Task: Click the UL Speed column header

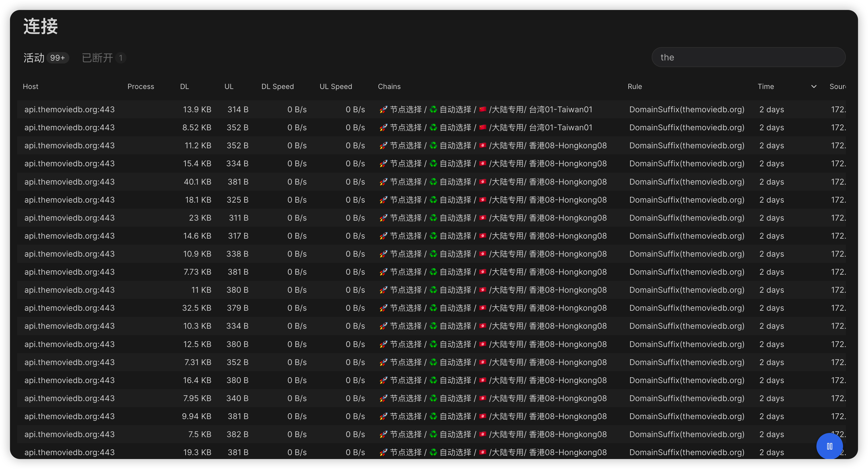Action: [336, 86]
